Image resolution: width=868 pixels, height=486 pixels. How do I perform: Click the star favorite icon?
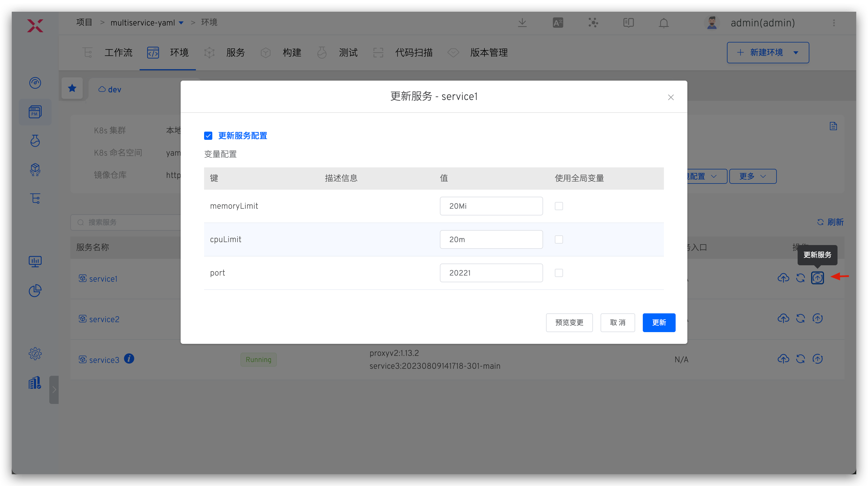click(x=72, y=89)
